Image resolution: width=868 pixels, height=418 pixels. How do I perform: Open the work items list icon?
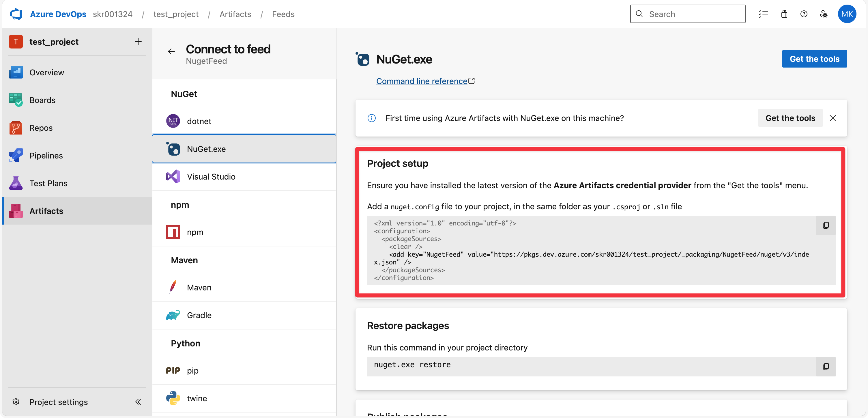[x=763, y=14]
